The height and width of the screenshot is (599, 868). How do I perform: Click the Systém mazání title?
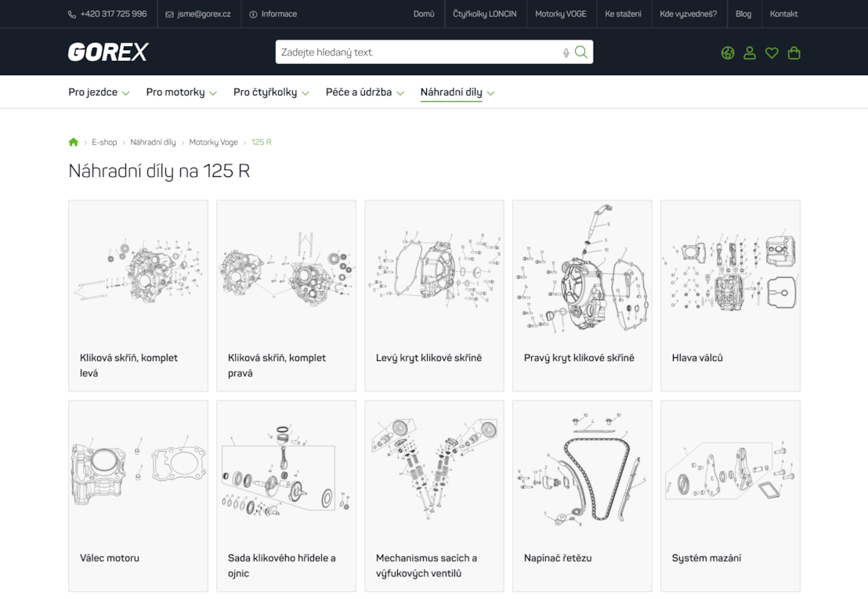(707, 558)
